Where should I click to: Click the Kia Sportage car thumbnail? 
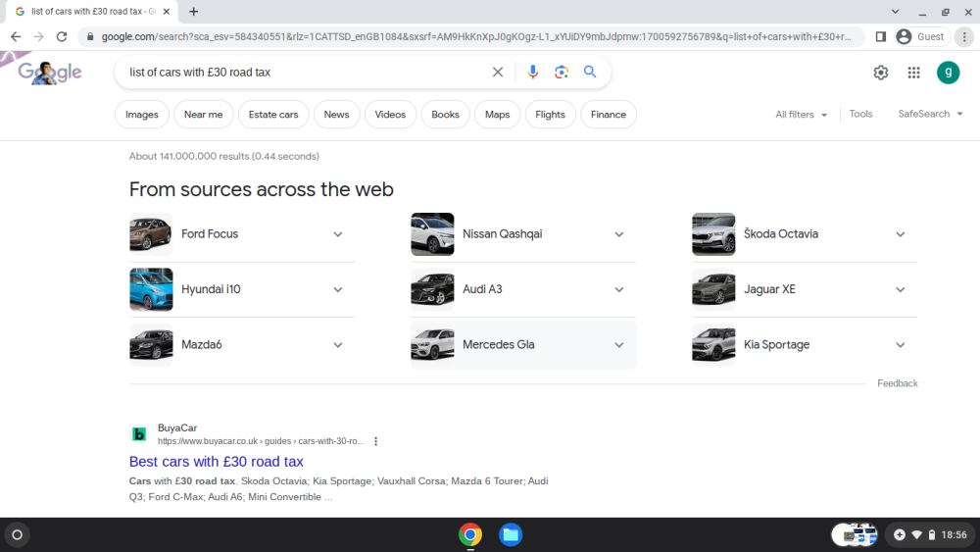click(x=713, y=344)
